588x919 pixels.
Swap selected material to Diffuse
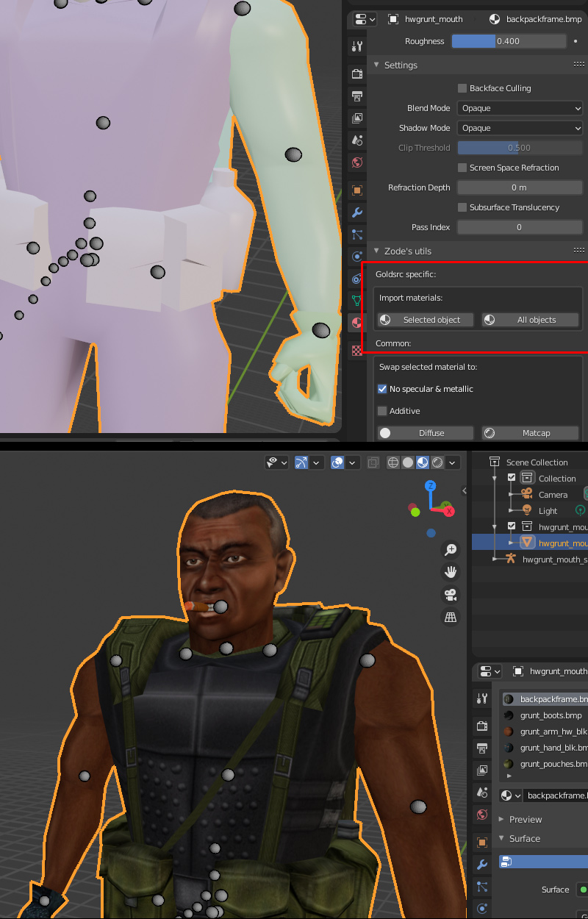[425, 433]
